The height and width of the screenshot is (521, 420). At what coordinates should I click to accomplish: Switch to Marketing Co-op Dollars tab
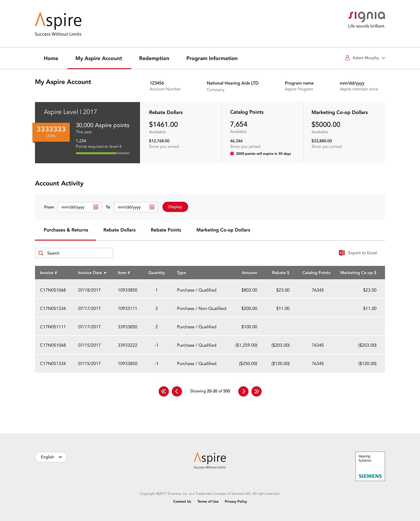pyautogui.click(x=223, y=230)
